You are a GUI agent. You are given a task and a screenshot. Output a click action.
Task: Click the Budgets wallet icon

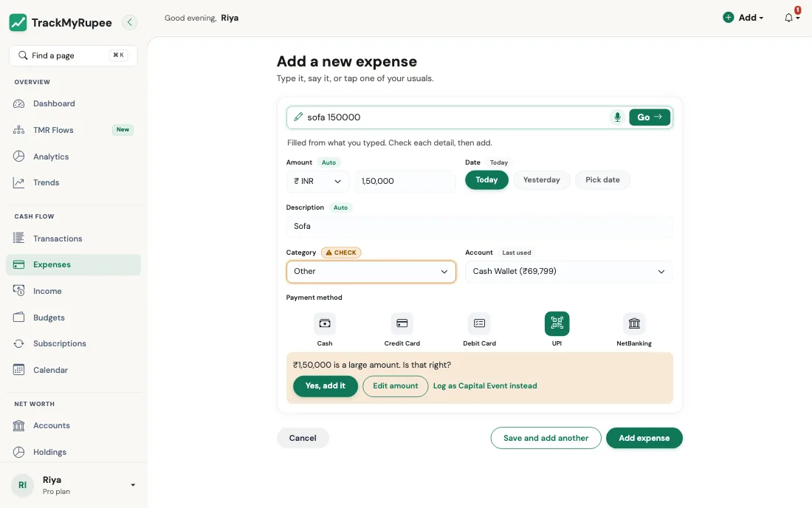18,317
